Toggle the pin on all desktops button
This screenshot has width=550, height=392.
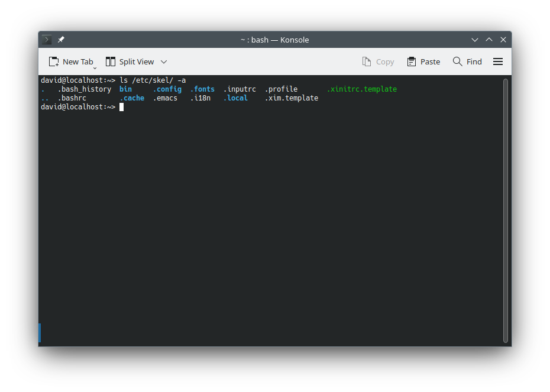click(61, 40)
